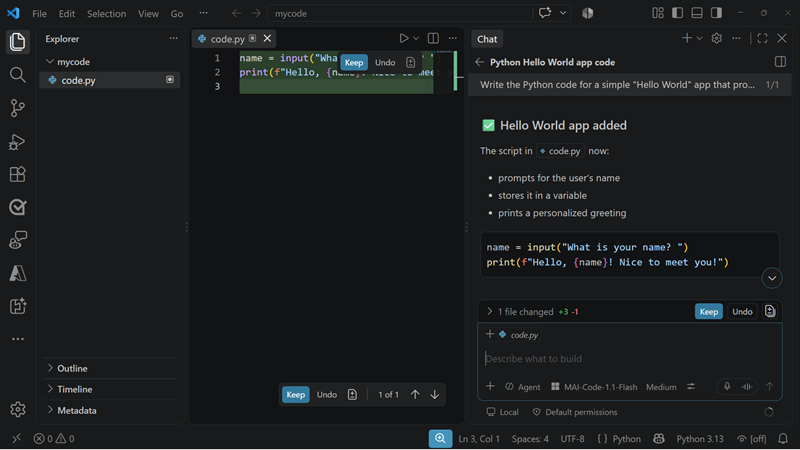Open the Source Control view
Viewport: 800px width, 450px height.
(x=17, y=108)
